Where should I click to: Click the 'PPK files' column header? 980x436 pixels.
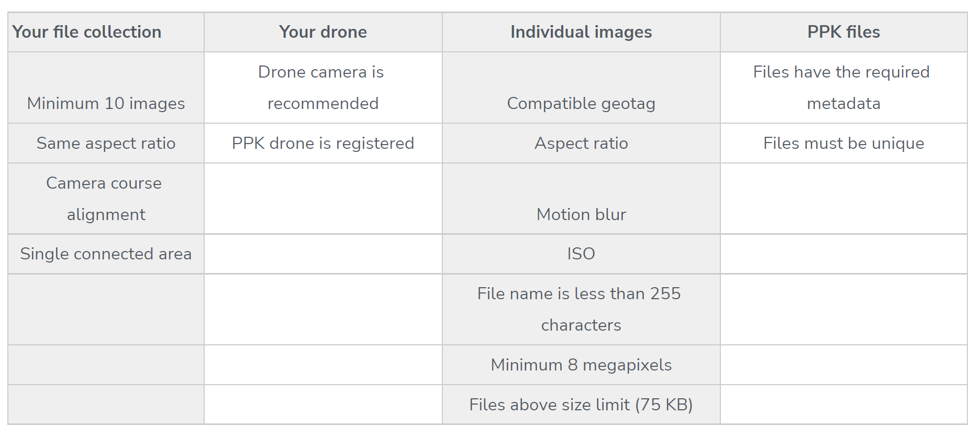click(x=843, y=32)
